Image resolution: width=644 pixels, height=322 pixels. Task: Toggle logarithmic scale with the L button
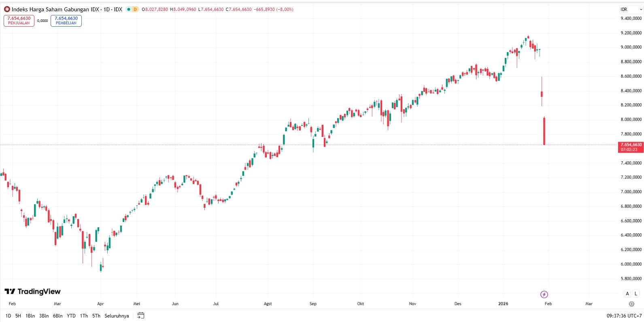(636, 294)
